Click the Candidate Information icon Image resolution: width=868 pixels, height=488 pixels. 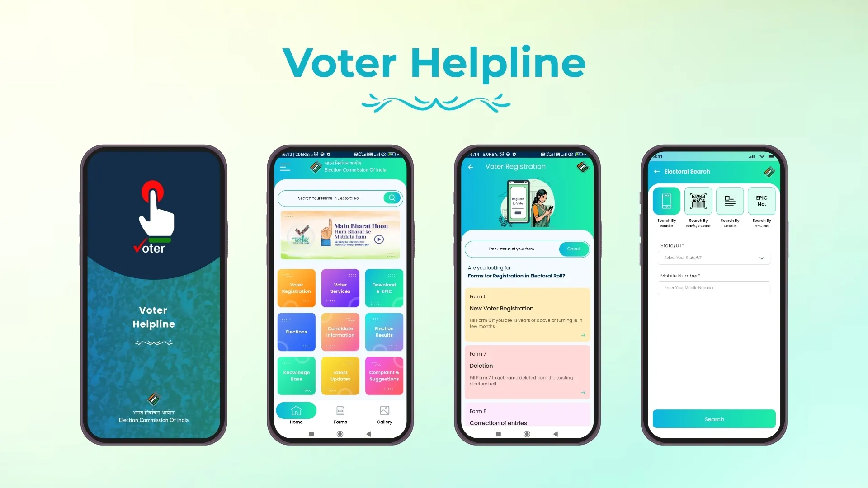[x=340, y=332]
